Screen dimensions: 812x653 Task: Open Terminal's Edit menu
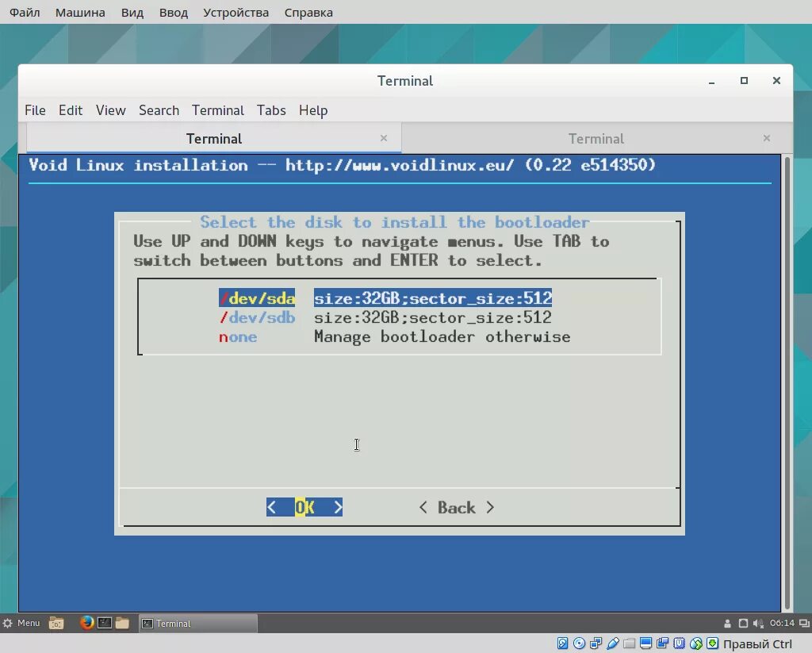click(71, 110)
